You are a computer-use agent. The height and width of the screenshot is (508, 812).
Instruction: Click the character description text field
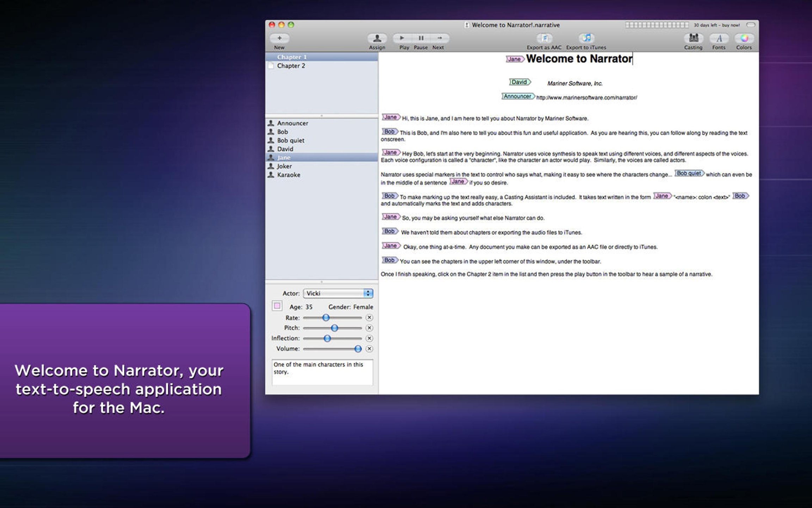322,372
